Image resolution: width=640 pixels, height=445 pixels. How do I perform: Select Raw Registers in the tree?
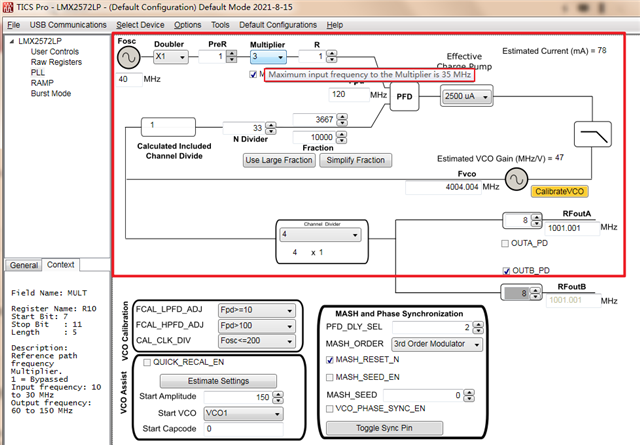pos(56,62)
